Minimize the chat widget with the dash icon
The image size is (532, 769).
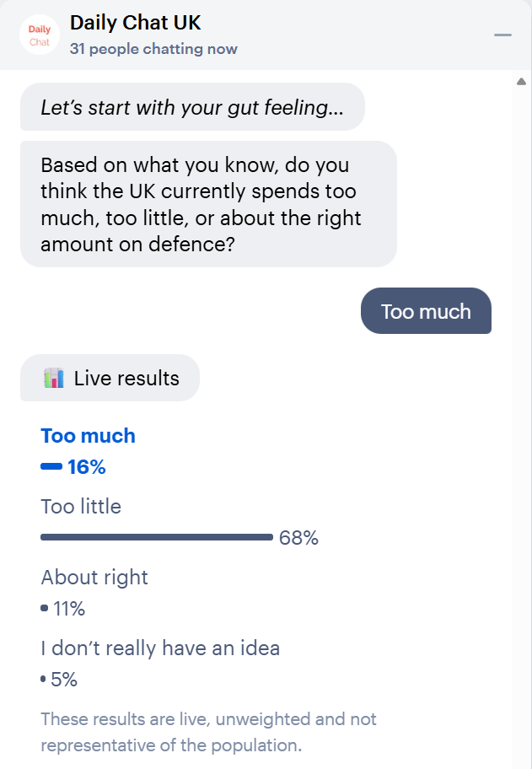click(502, 35)
